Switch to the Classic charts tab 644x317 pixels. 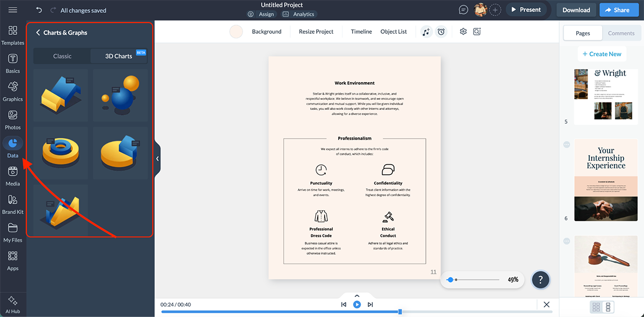point(61,56)
